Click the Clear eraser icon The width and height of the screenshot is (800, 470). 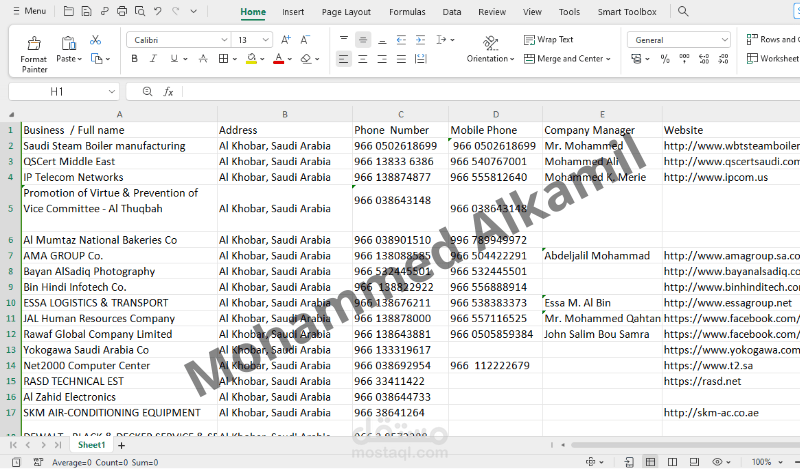[x=306, y=59]
